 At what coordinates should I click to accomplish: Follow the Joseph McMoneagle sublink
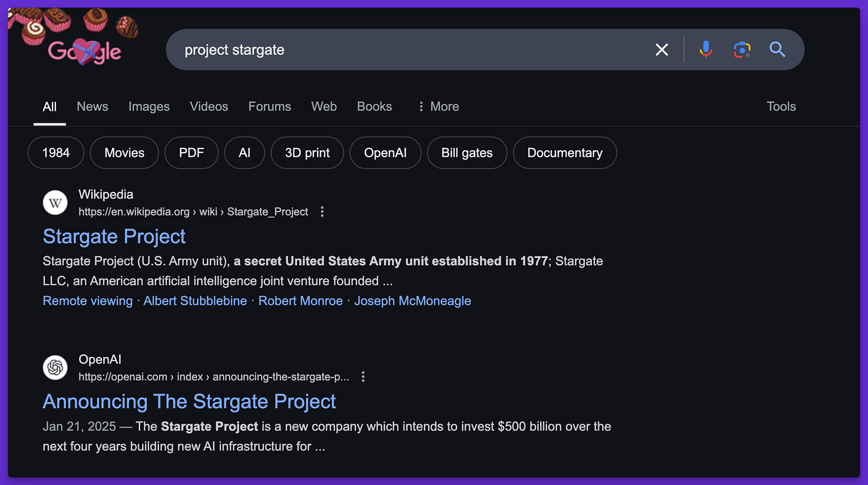[413, 301]
